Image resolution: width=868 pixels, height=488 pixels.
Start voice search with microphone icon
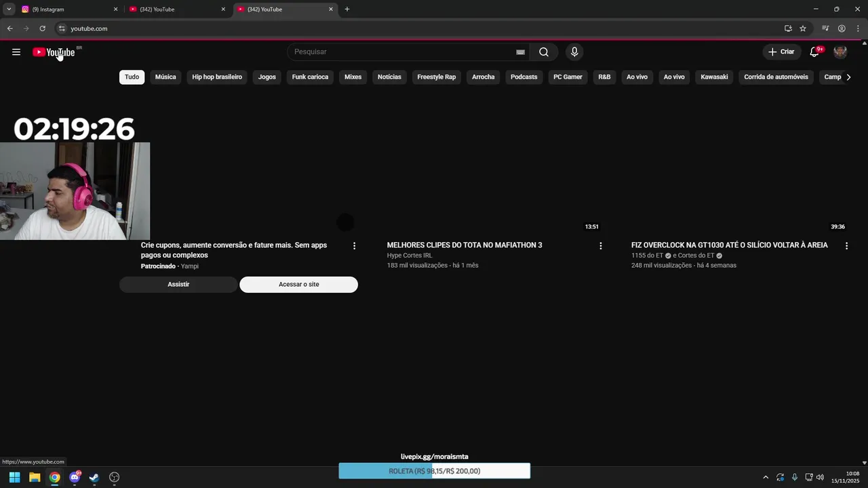(574, 52)
